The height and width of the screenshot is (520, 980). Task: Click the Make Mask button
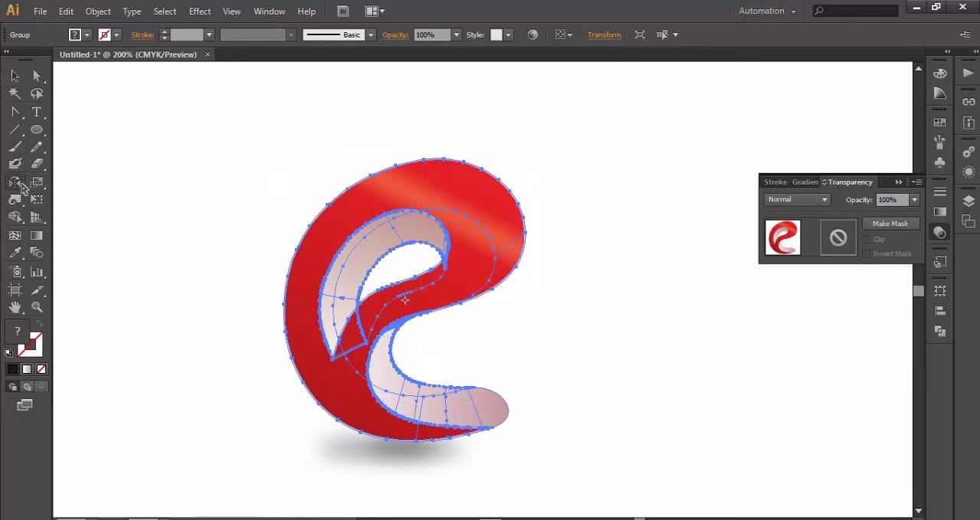click(890, 223)
